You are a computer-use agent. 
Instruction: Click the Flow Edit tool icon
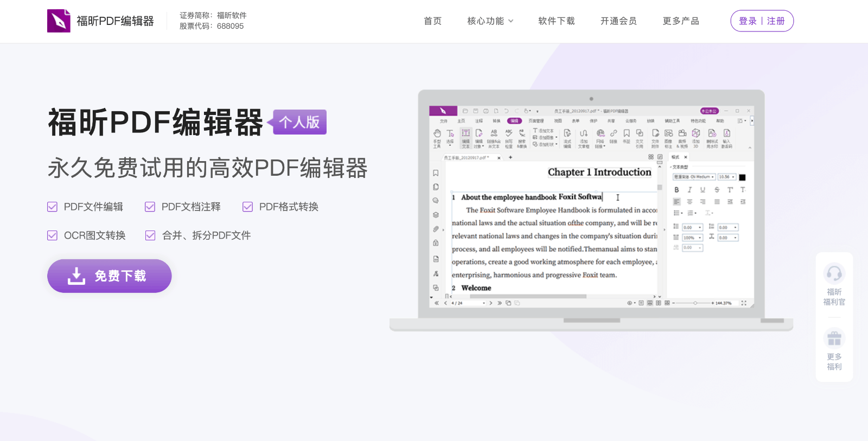pos(567,133)
